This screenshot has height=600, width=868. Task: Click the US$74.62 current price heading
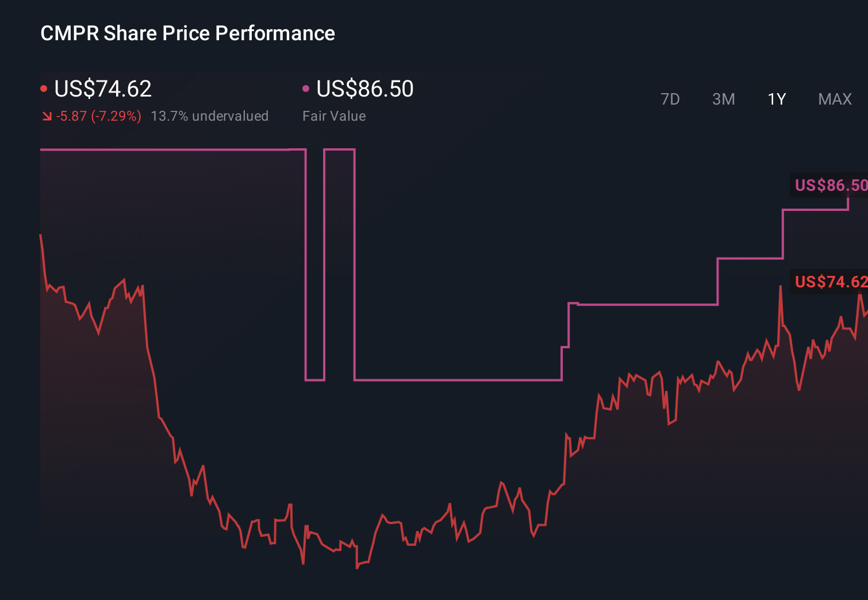coord(102,89)
